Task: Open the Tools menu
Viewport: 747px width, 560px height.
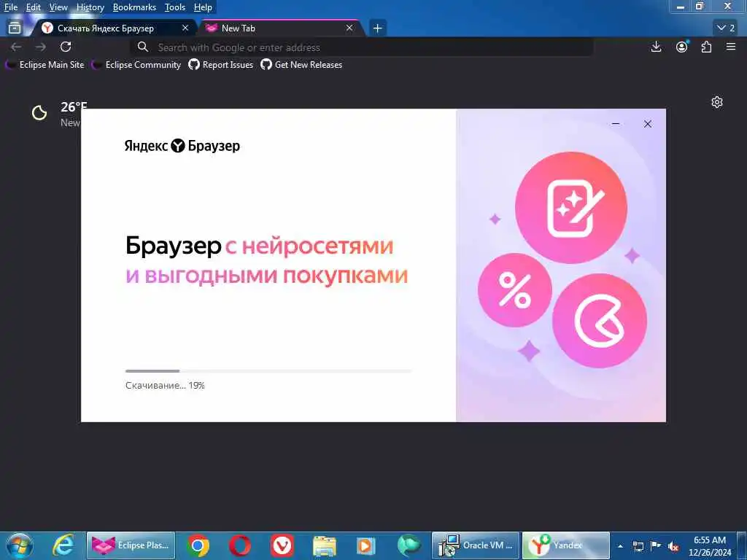Action: pyautogui.click(x=175, y=7)
